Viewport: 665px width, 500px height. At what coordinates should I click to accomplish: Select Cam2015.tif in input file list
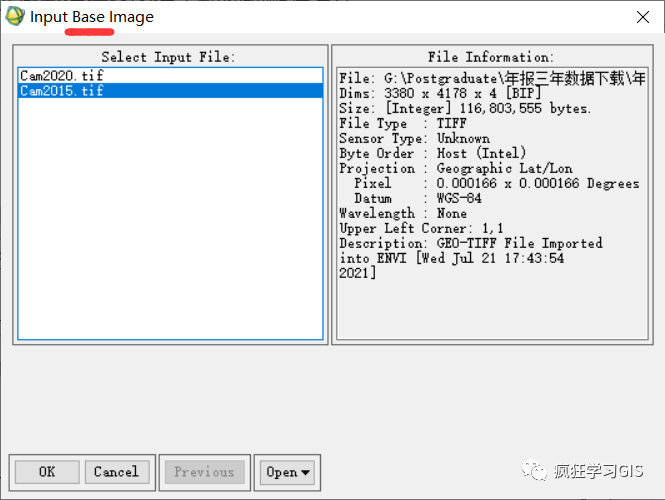[170, 90]
